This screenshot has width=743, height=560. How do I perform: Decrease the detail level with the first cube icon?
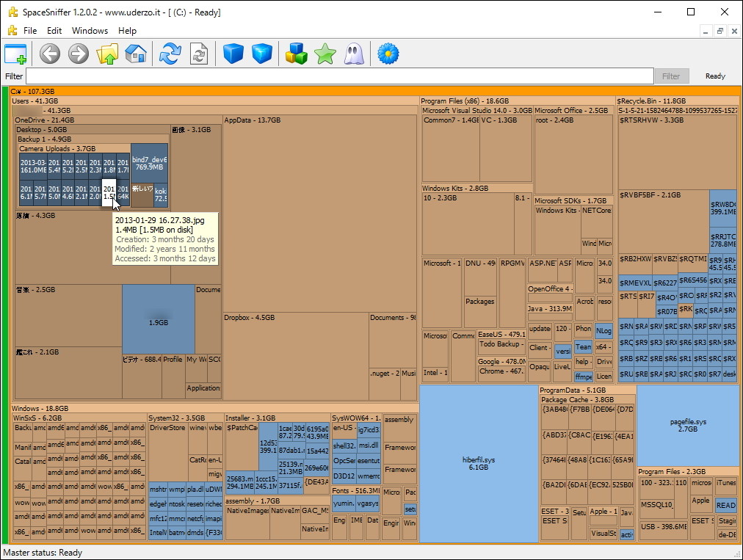[x=232, y=54]
